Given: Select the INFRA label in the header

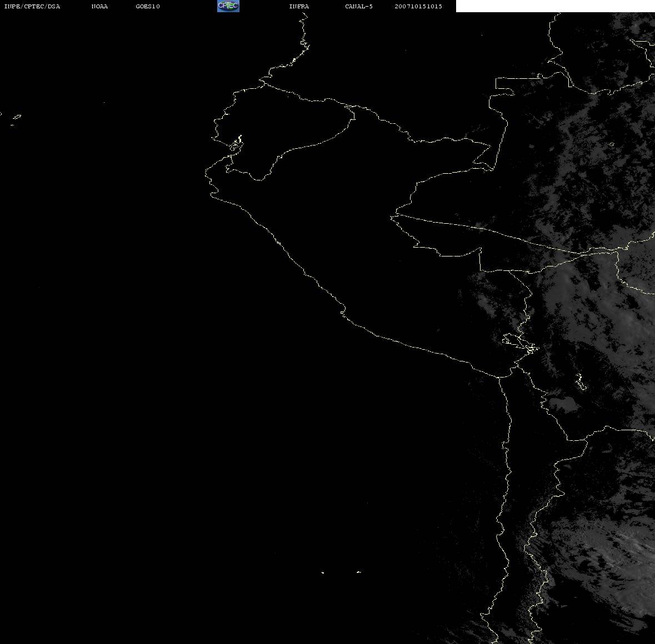Looking at the screenshot, I should pos(299,6).
